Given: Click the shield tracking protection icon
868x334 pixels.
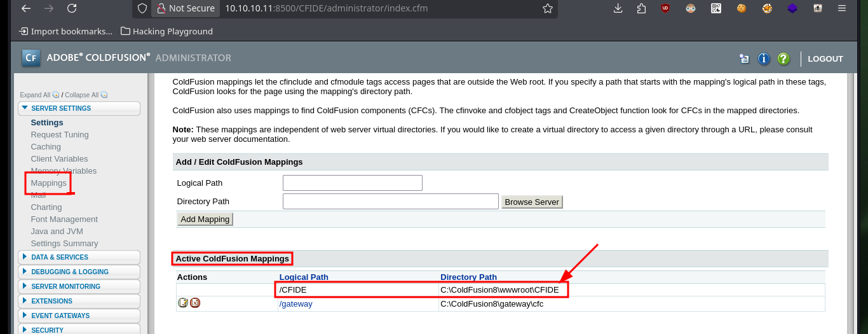Looking at the screenshot, I should click(143, 8).
